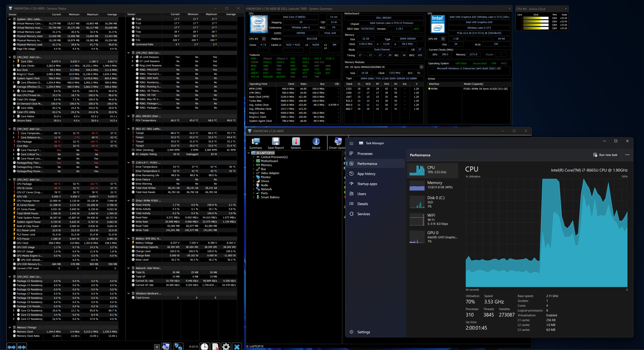Image resolution: width=644 pixels, height=350 pixels.
Task: Select the Motherboard tree item
Action: coord(269,161)
